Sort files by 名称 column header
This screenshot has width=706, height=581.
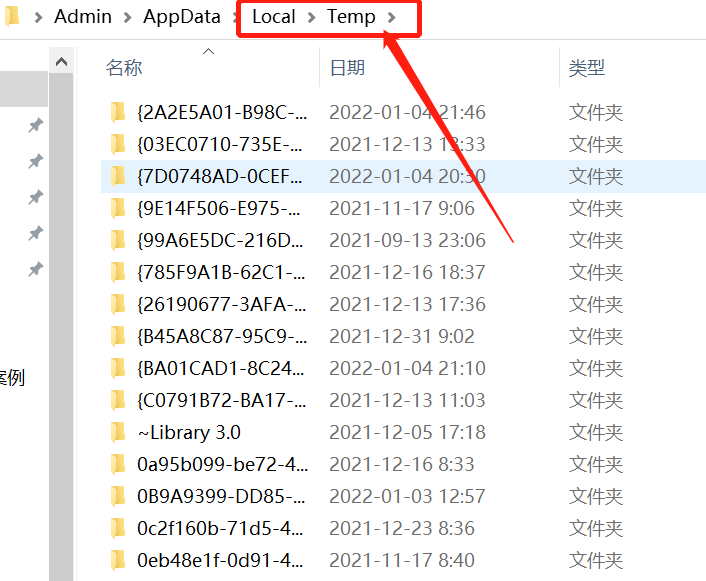pyautogui.click(x=124, y=68)
